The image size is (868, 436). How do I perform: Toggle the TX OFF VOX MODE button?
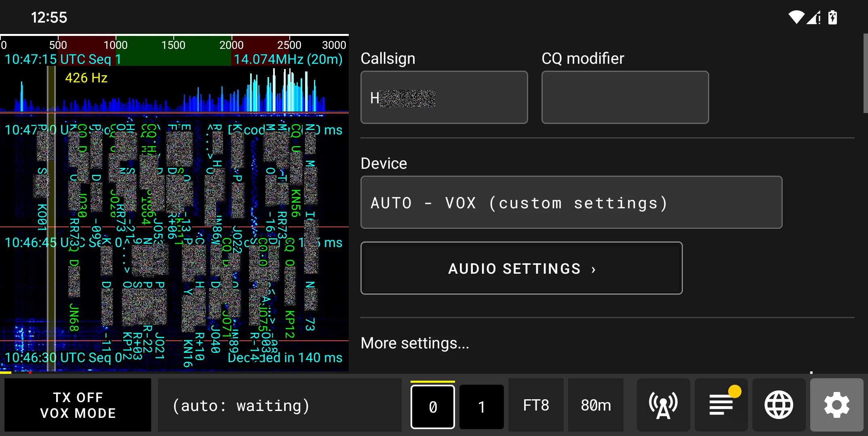click(78, 405)
